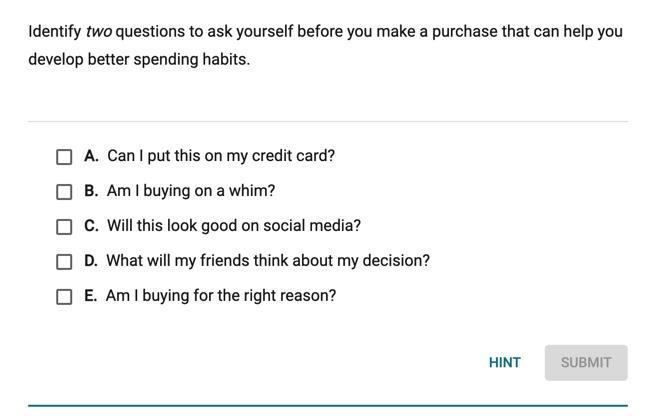The image size is (660, 416).
Task: Click the bold letter "A." label
Action: [91, 156]
